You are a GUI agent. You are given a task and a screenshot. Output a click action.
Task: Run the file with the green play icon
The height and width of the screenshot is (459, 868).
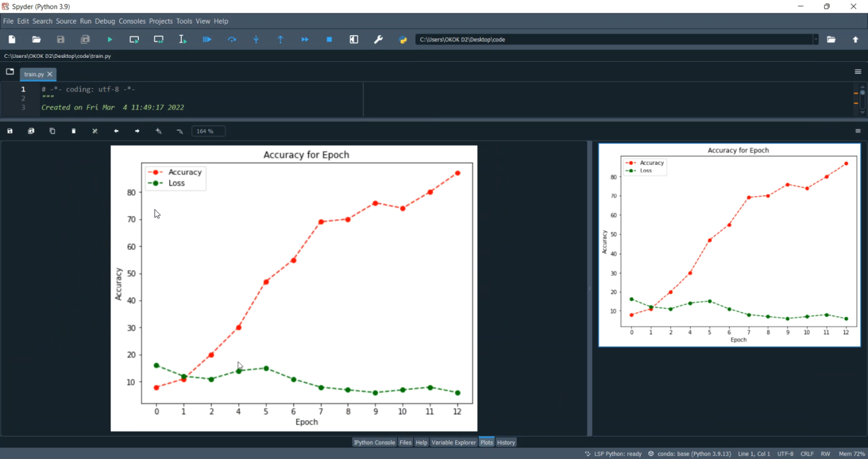click(x=110, y=39)
